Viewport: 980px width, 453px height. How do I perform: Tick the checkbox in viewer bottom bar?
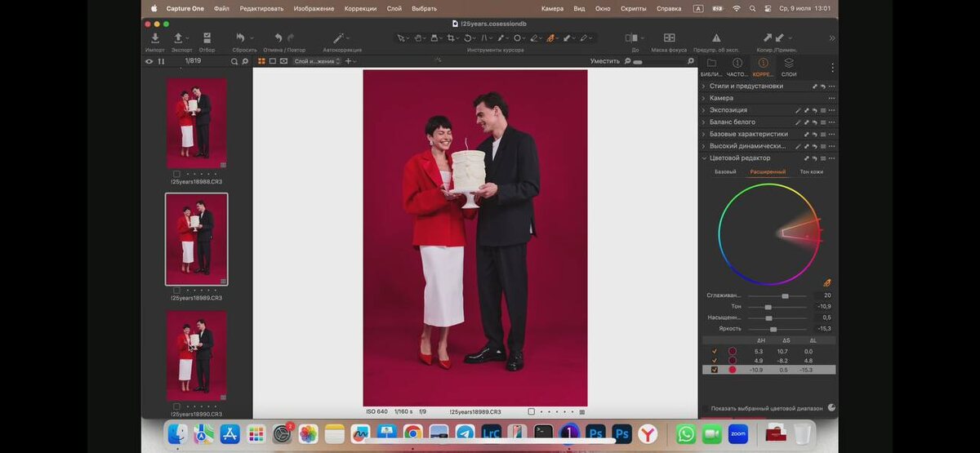(x=531, y=411)
